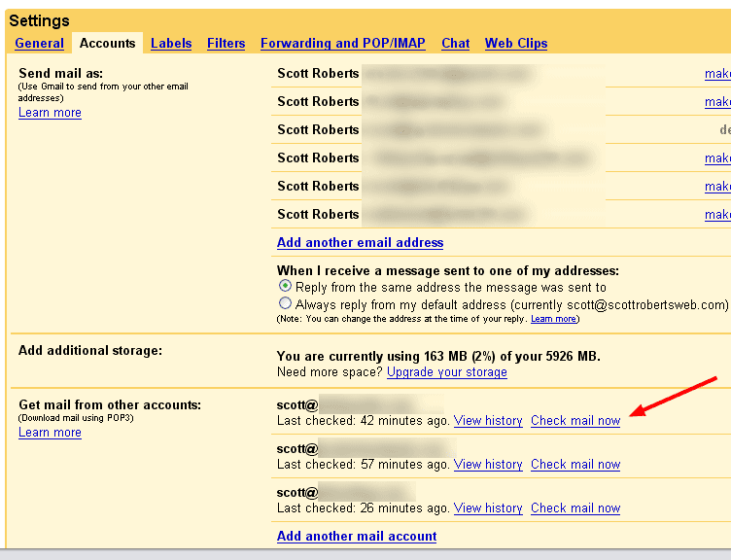Open the Filters tab

coord(226,43)
